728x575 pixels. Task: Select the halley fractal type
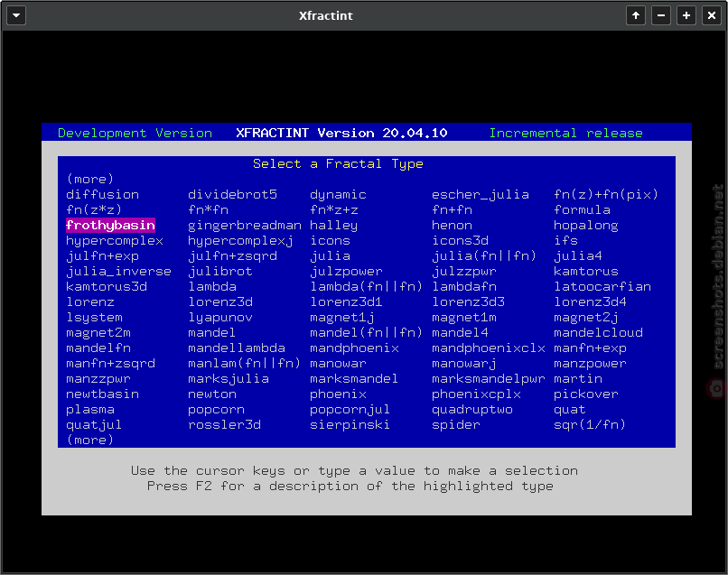[334, 225]
